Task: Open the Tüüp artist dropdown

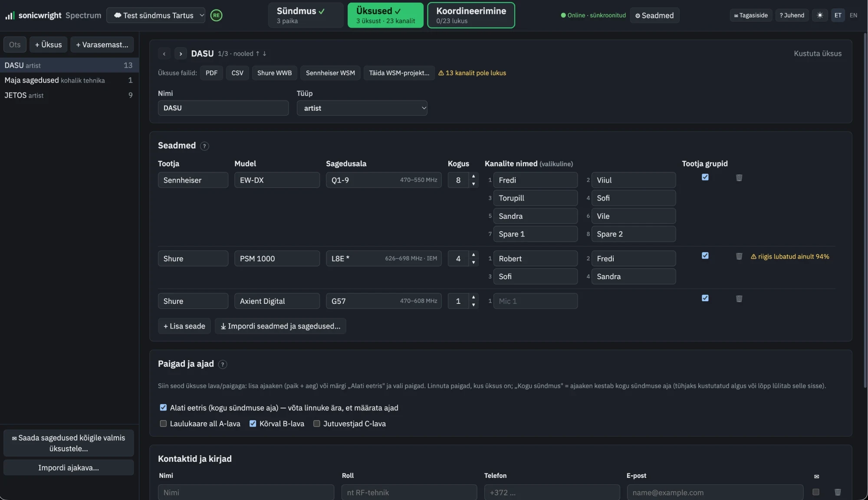Action: pos(362,108)
